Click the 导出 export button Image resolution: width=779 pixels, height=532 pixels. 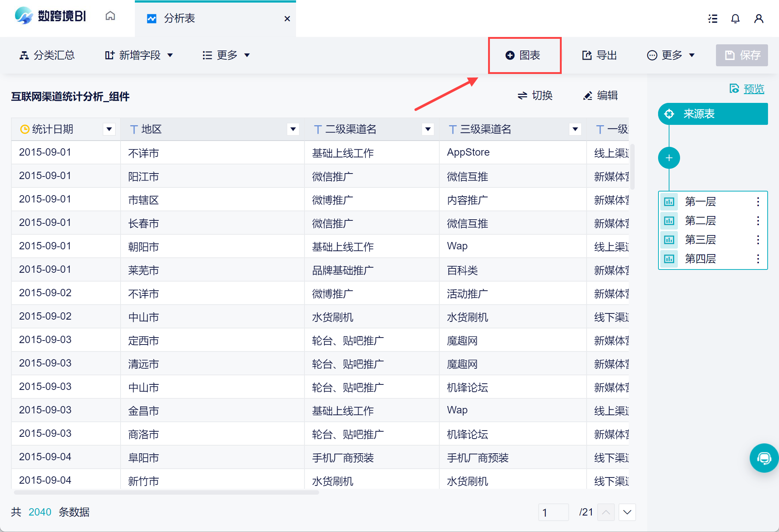click(599, 55)
